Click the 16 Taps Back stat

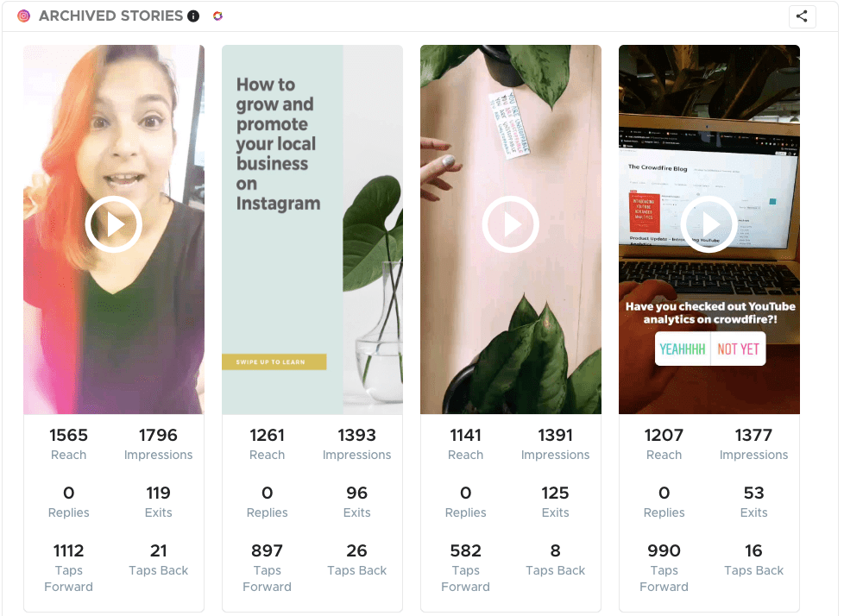click(753, 559)
